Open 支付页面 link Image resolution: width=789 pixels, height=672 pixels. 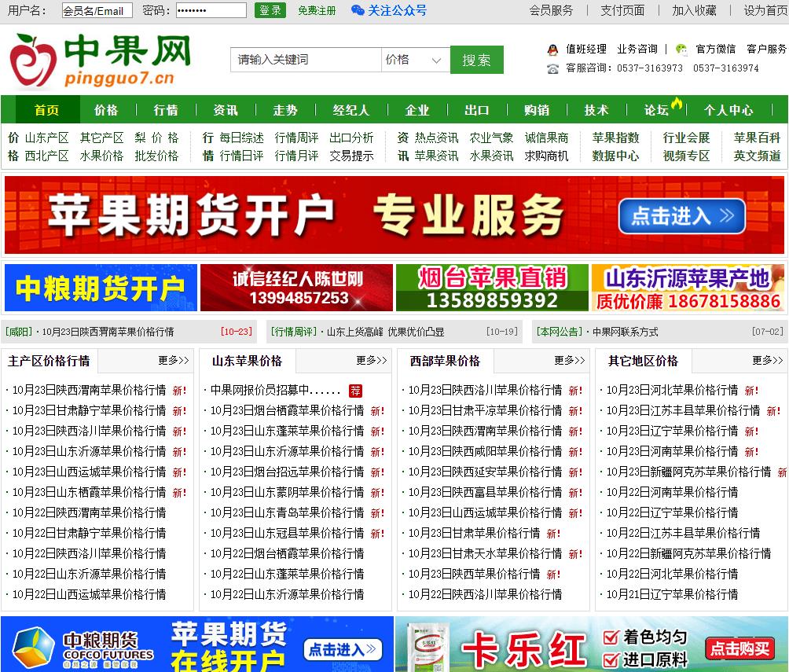622,10
